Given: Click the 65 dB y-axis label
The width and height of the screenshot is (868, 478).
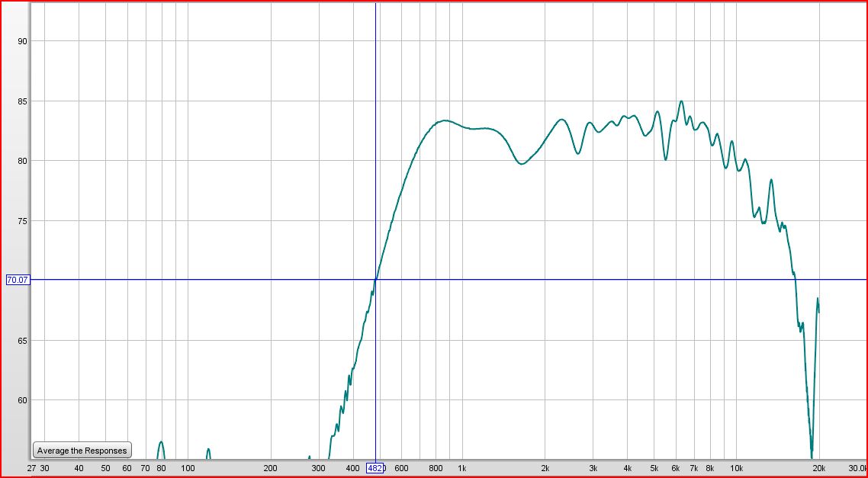Looking at the screenshot, I should (21, 340).
